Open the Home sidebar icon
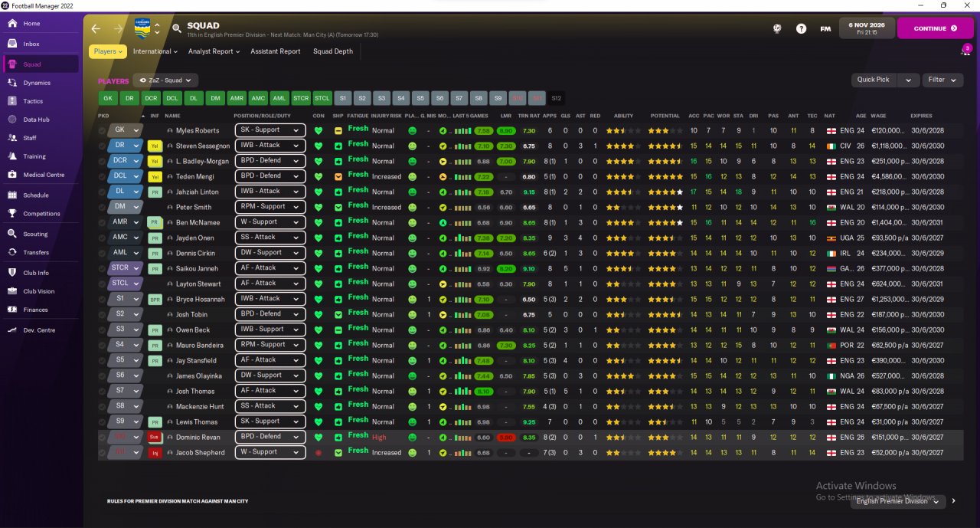This screenshot has height=528, width=980. [12, 24]
